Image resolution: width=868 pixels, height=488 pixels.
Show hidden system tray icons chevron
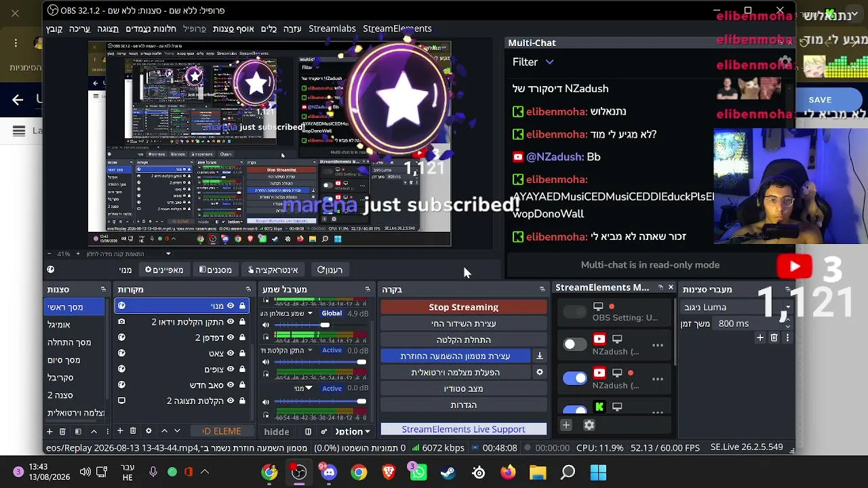point(204,472)
